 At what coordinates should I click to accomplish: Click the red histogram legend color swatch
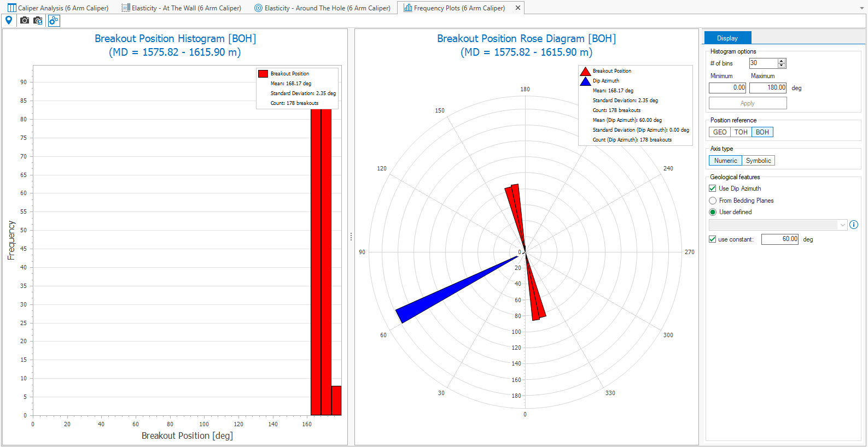[x=263, y=74]
